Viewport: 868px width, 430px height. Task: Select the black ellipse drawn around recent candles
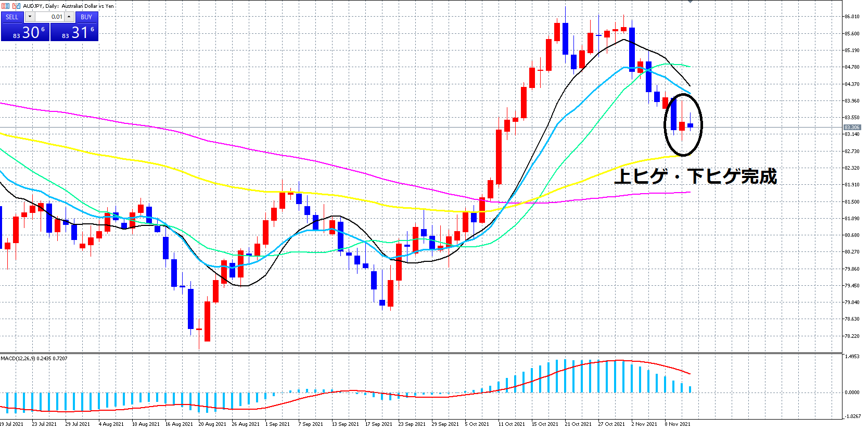click(701, 125)
